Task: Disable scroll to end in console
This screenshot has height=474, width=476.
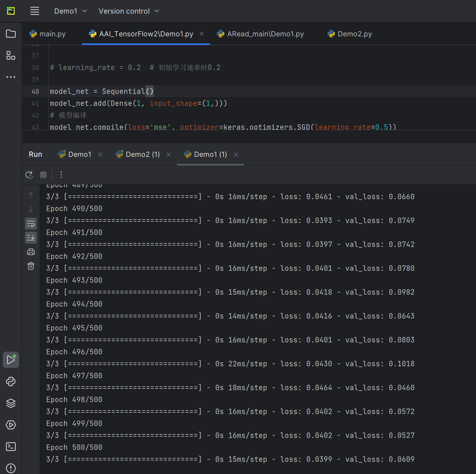Action: pos(31,237)
